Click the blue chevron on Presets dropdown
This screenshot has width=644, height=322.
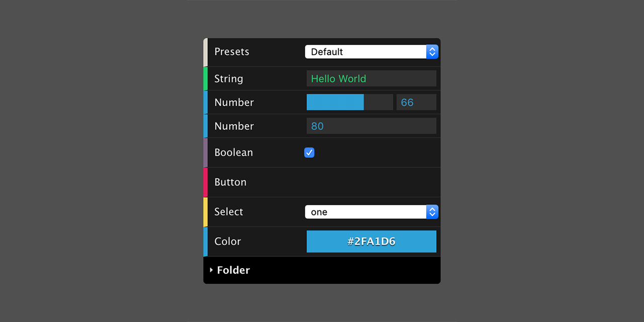[x=432, y=51]
